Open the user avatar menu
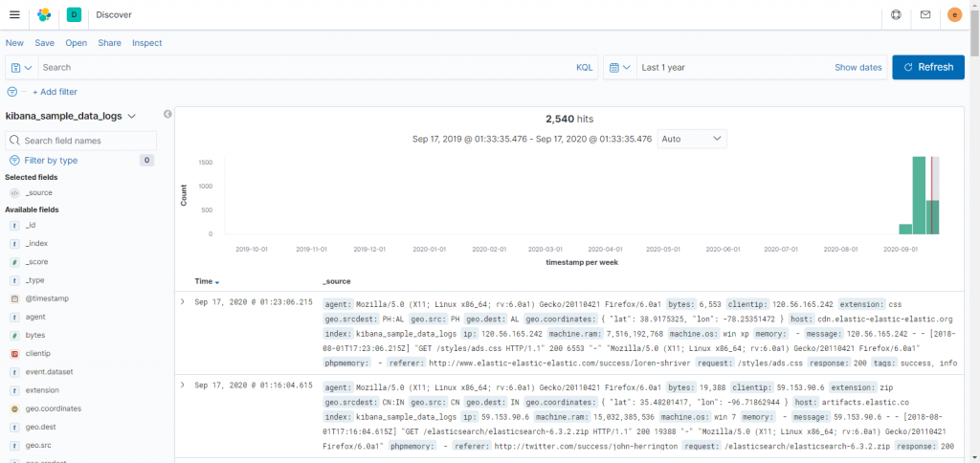This screenshot has width=980, height=463. tap(954, 14)
